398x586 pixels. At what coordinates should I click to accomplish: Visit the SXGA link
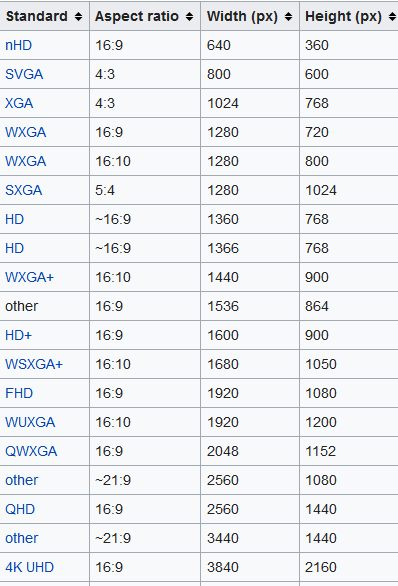pos(24,190)
